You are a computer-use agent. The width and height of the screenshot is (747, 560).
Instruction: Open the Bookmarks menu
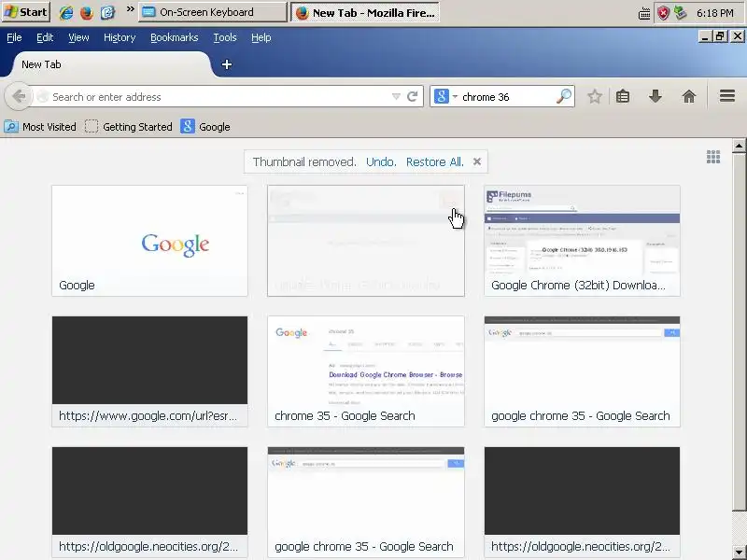pyautogui.click(x=174, y=37)
